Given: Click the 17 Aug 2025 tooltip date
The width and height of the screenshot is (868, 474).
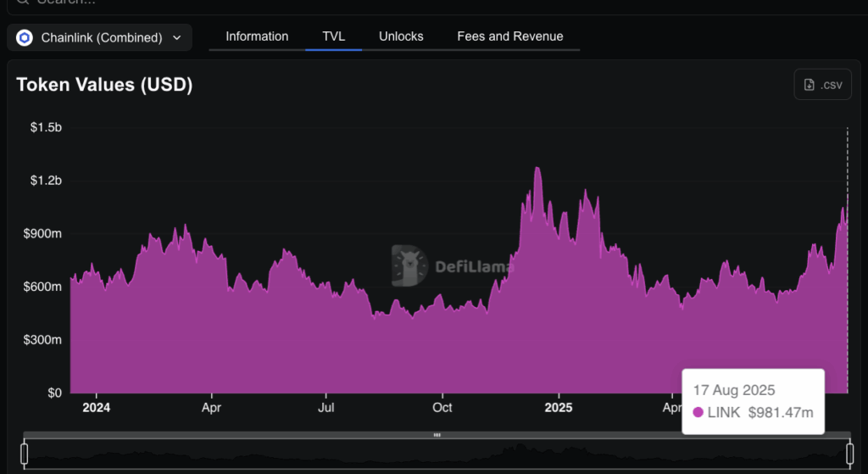Looking at the screenshot, I should click(x=734, y=390).
